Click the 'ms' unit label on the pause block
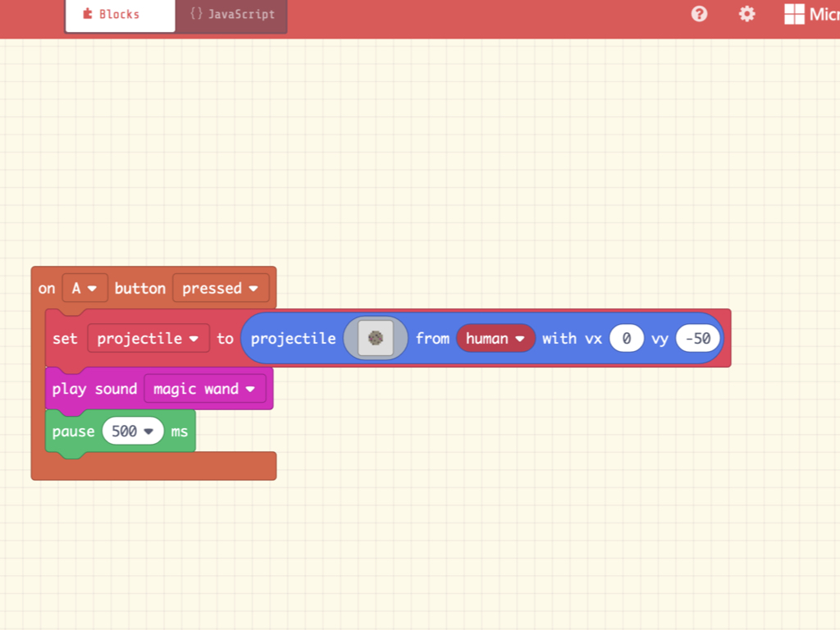This screenshot has width=840, height=630. click(x=180, y=431)
